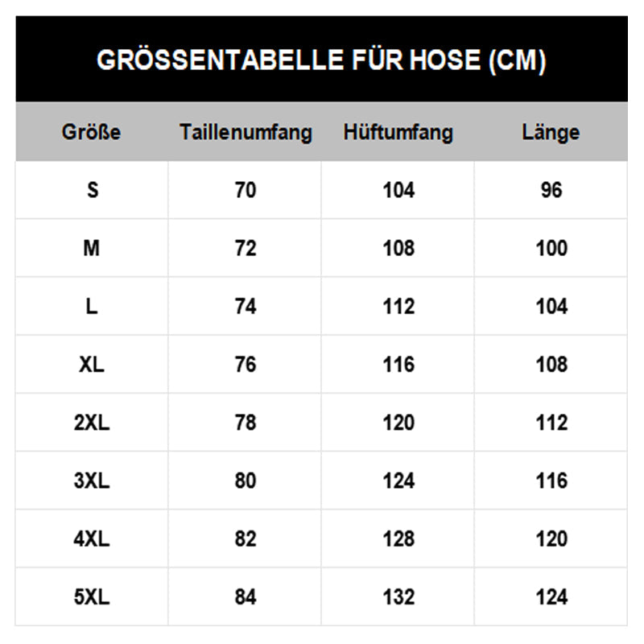Click the 3XL size label
Viewport: 644px width, 644px height.
click(x=92, y=481)
